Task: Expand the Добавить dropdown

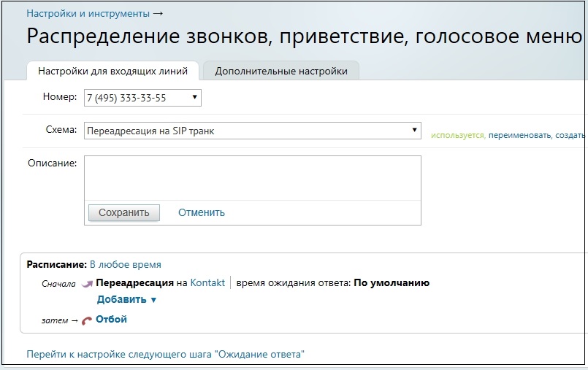Action: coord(126,299)
